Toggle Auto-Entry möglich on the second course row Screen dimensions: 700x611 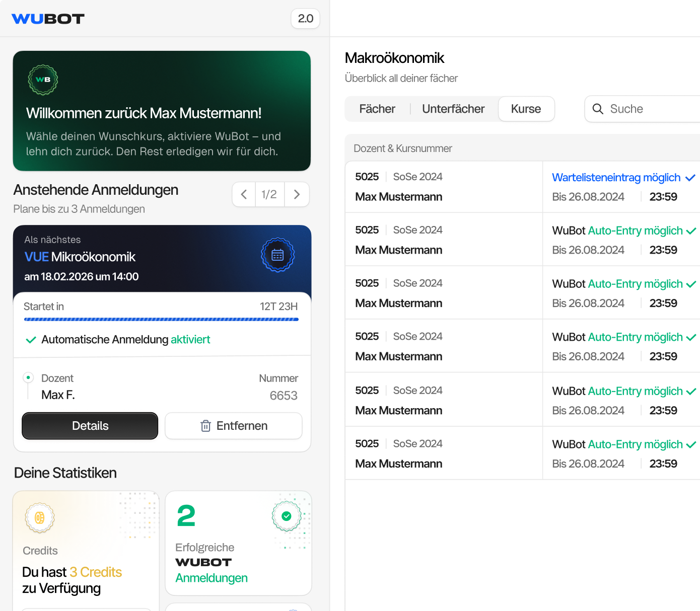pyautogui.click(x=690, y=231)
